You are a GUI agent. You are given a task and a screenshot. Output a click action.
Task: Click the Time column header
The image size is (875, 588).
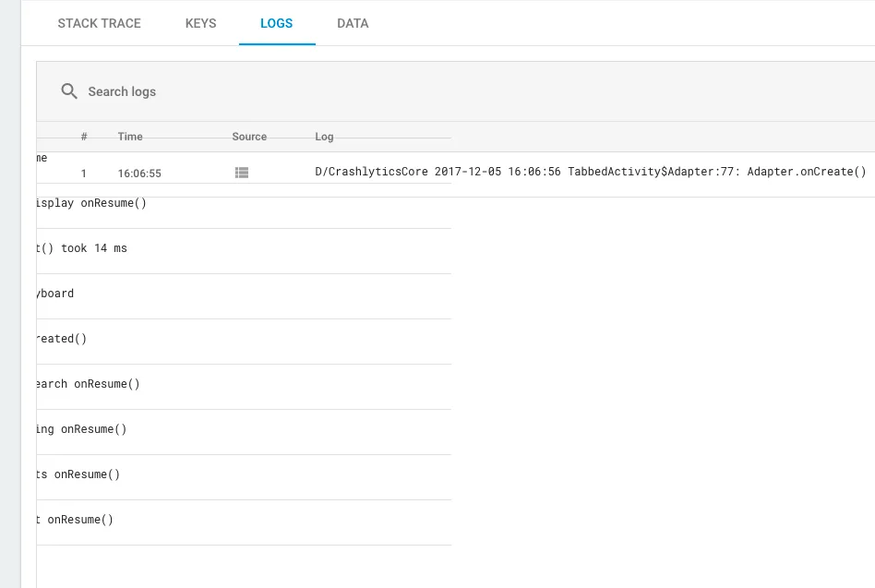pos(130,137)
